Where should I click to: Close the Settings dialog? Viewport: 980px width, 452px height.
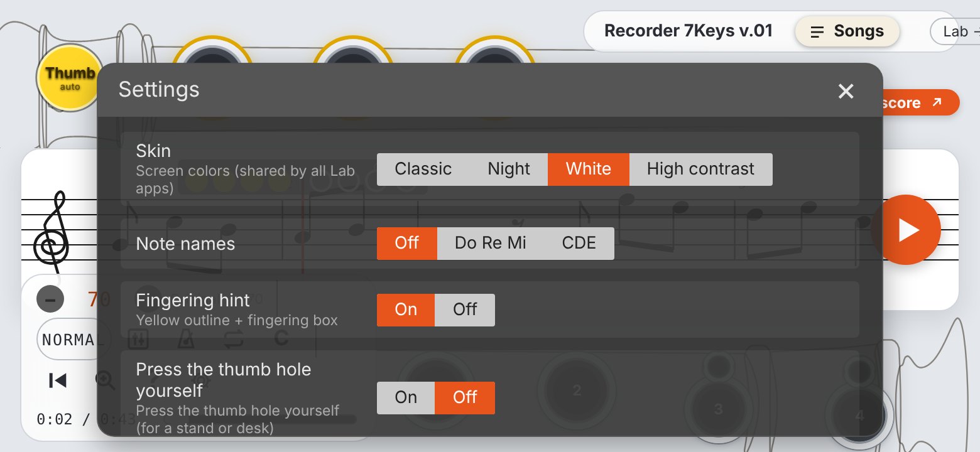pyautogui.click(x=846, y=91)
